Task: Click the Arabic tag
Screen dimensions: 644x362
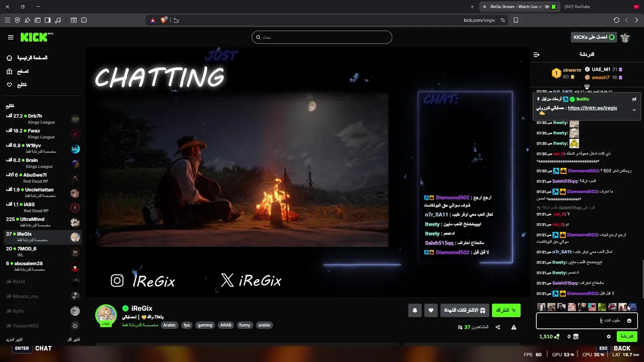Action: tap(170, 325)
